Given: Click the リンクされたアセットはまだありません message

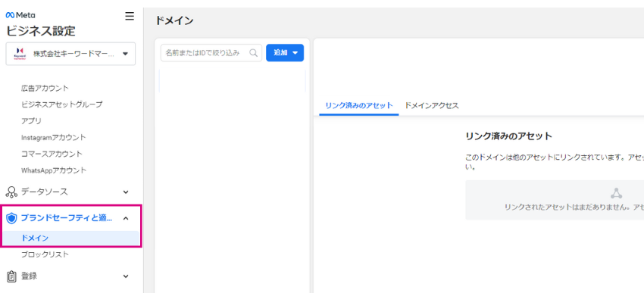Looking at the screenshot, I should tap(574, 207).
